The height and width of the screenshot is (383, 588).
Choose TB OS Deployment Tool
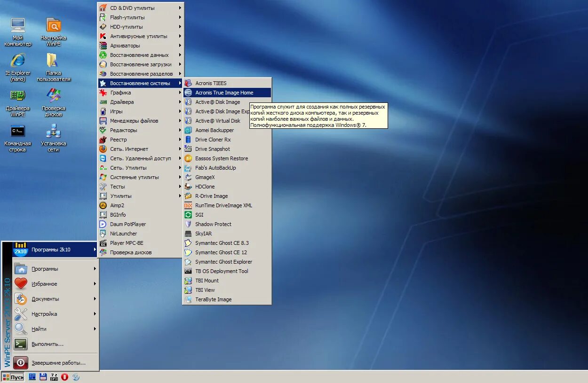pyautogui.click(x=227, y=271)
